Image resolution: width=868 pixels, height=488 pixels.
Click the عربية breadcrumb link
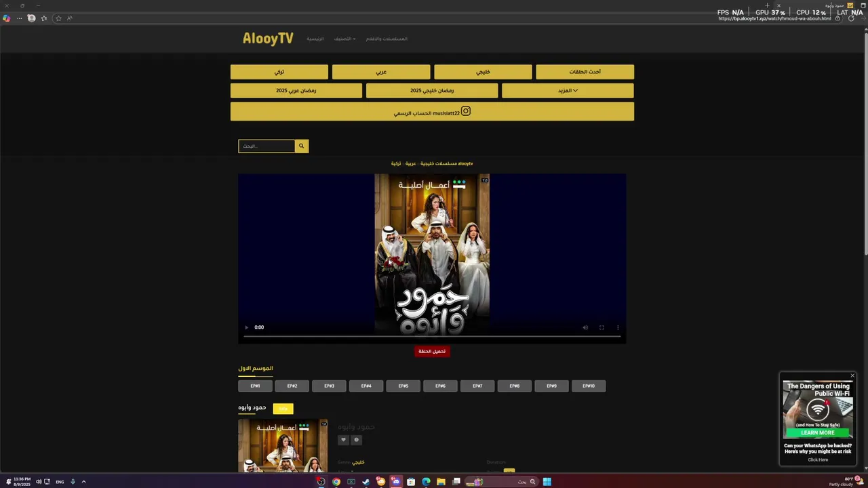click(411, 163)
